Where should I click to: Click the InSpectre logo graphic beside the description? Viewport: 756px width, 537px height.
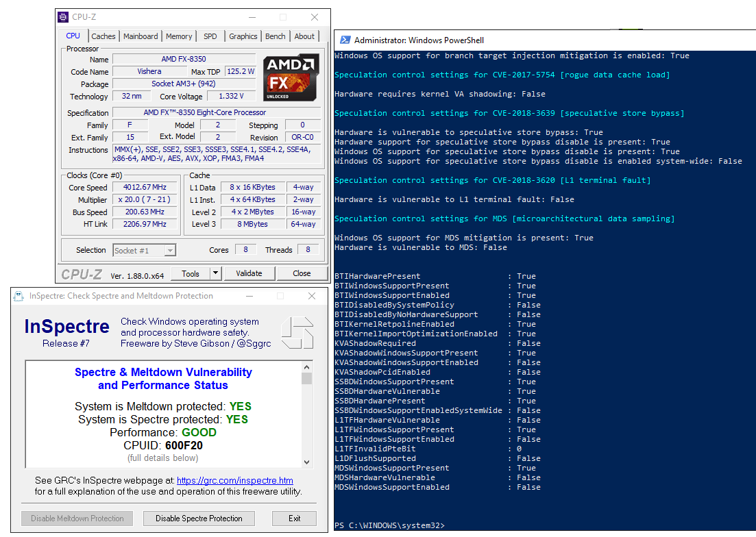[x=297, y=332]
